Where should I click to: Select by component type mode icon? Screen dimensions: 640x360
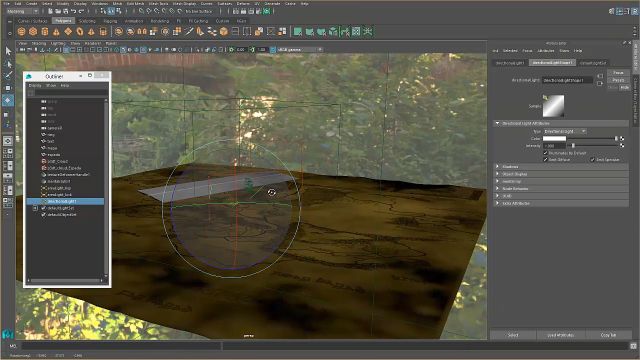click(118, 11)
